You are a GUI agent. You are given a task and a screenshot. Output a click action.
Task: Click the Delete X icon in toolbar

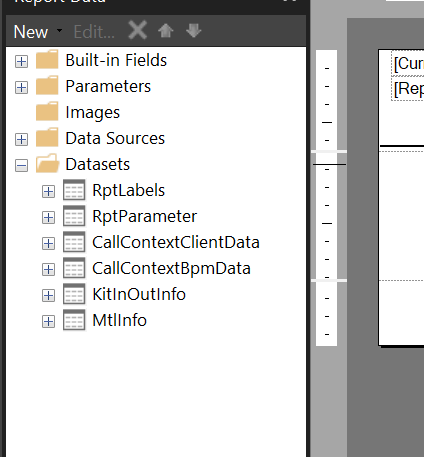tap(138, 30)
